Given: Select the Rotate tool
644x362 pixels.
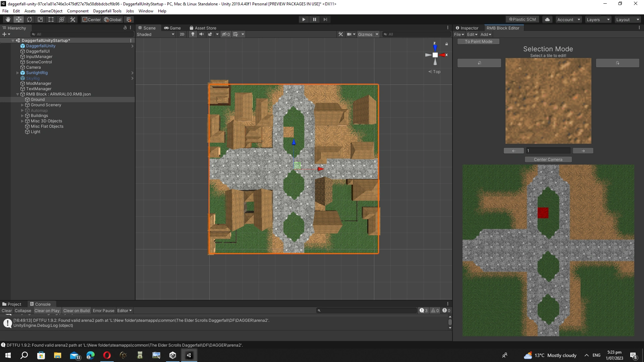Looking at the screenshot, I should [x=30, y=19].
